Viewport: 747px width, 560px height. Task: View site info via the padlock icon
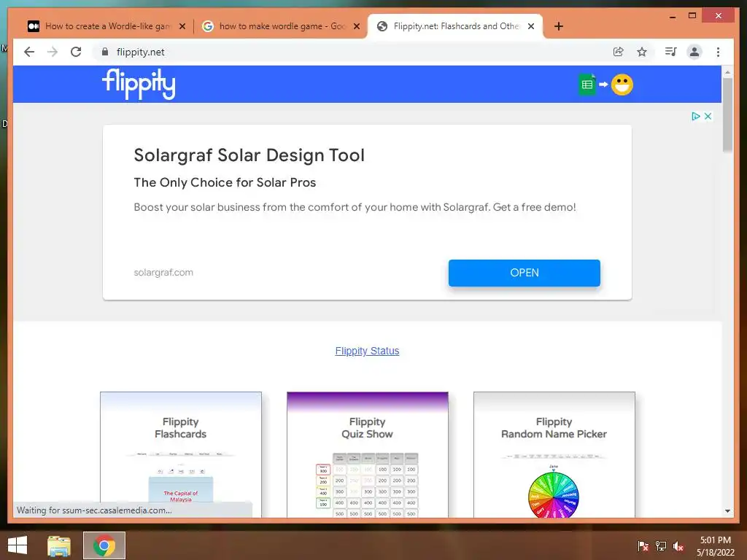coord(105,52)
